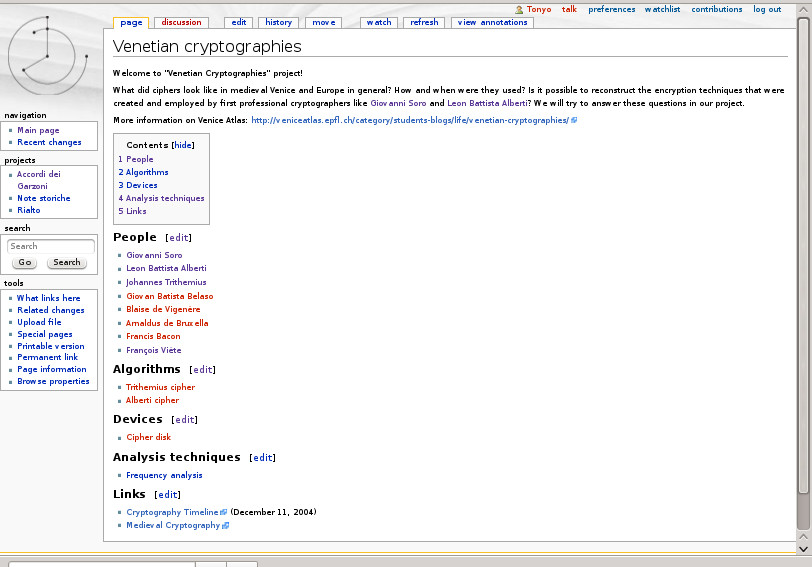Click the refresh tab
Screen dimensions: 812x567
click(424, 22)
